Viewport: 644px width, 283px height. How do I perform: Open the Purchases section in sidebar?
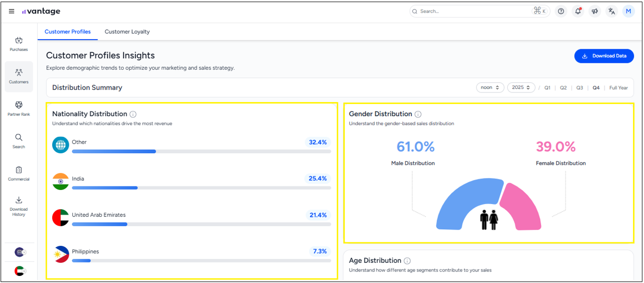tap(19, 44)
